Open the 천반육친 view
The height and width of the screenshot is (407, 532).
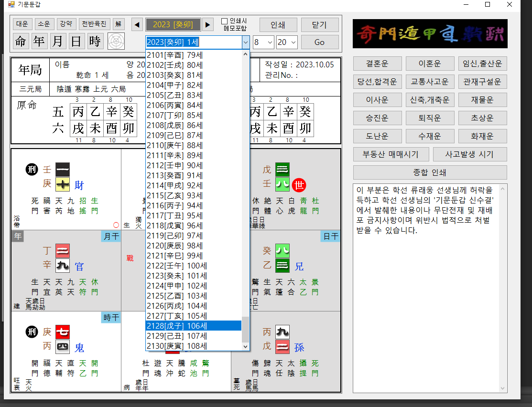point(94,24)
